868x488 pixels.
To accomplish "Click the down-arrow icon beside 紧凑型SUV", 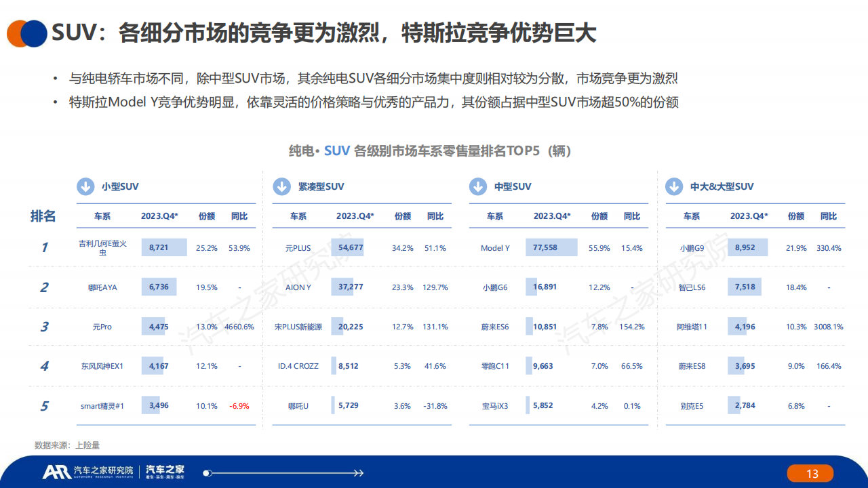I will [281, 186].
